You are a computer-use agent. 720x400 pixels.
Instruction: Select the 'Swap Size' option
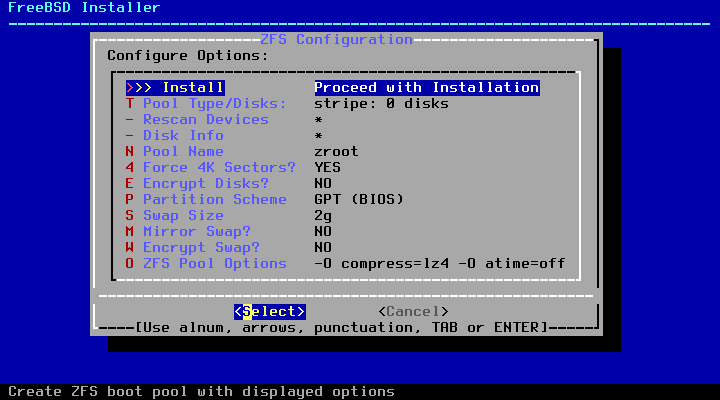[183, 215]
